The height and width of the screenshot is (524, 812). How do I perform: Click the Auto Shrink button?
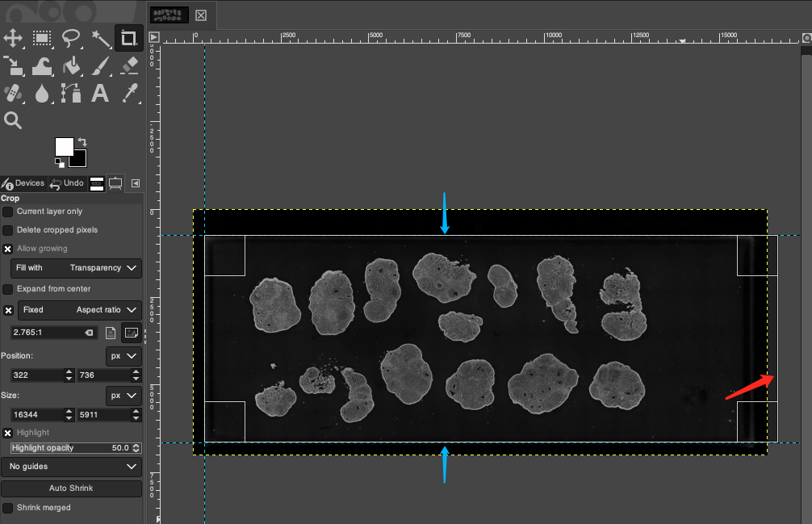tap(71, 488)
